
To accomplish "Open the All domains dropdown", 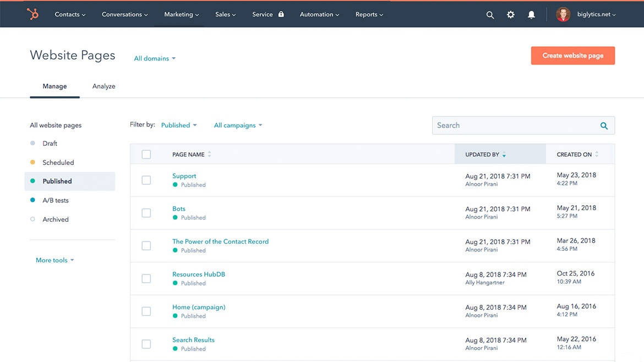I will (154, 58).
